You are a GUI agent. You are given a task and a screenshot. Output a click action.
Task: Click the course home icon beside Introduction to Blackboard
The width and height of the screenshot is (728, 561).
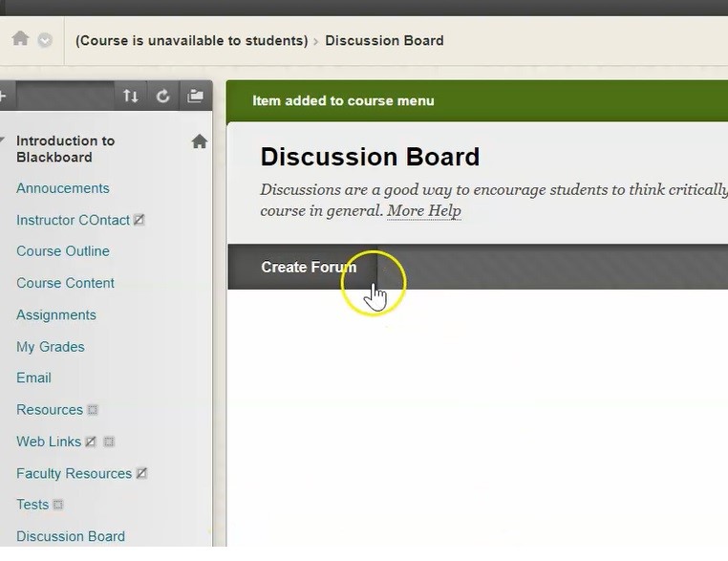click(x=199, y=141)
